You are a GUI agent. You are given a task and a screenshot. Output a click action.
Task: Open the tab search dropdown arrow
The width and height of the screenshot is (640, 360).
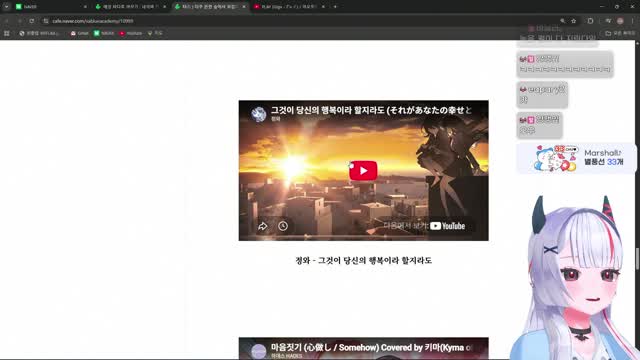coord(6,7)
